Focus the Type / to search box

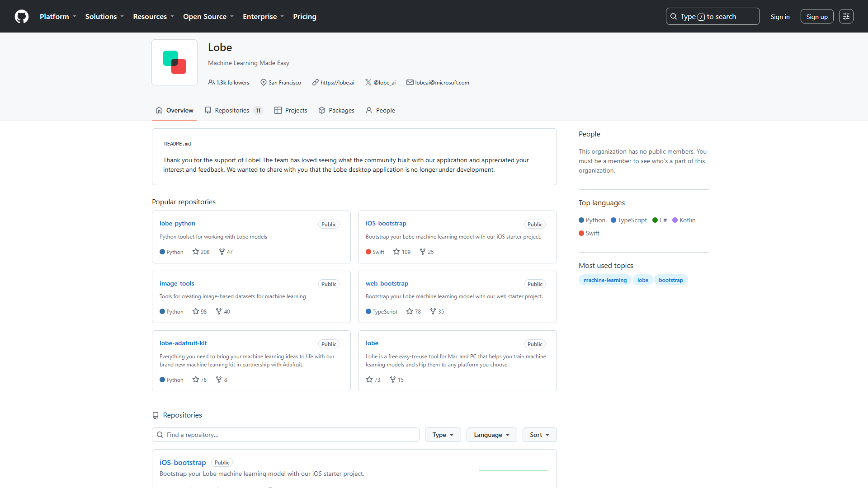[712, 17]
